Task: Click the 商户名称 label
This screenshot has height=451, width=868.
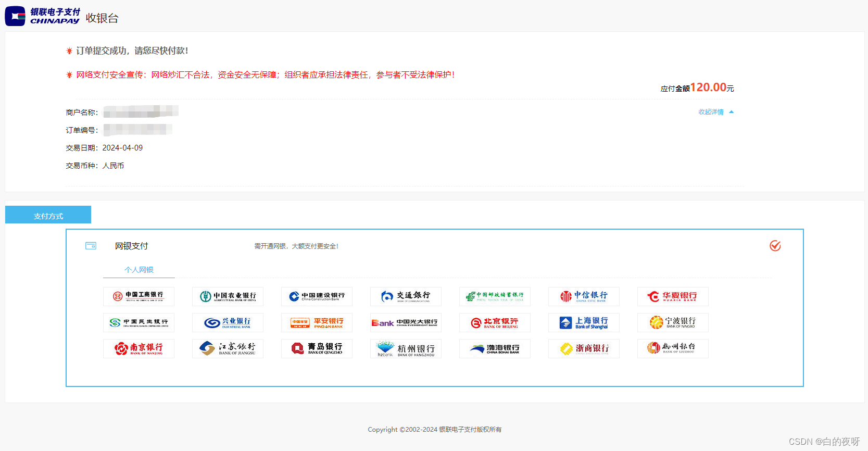Action: [x=82, y=112]
